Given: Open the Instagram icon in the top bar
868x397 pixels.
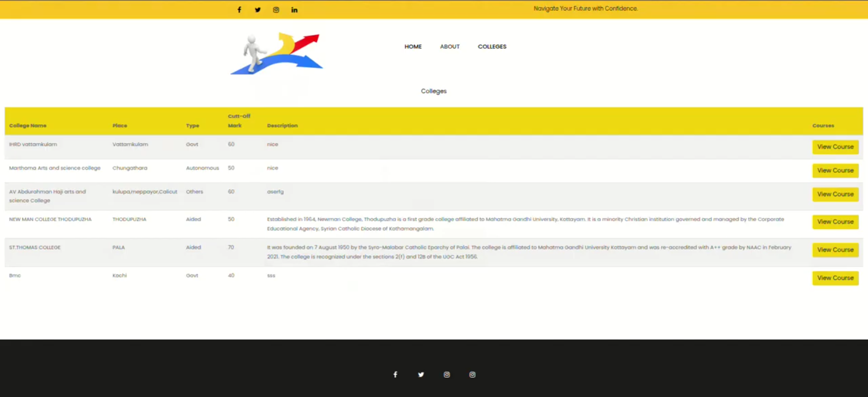Looking at the screenshot, I should pos(276,10).
